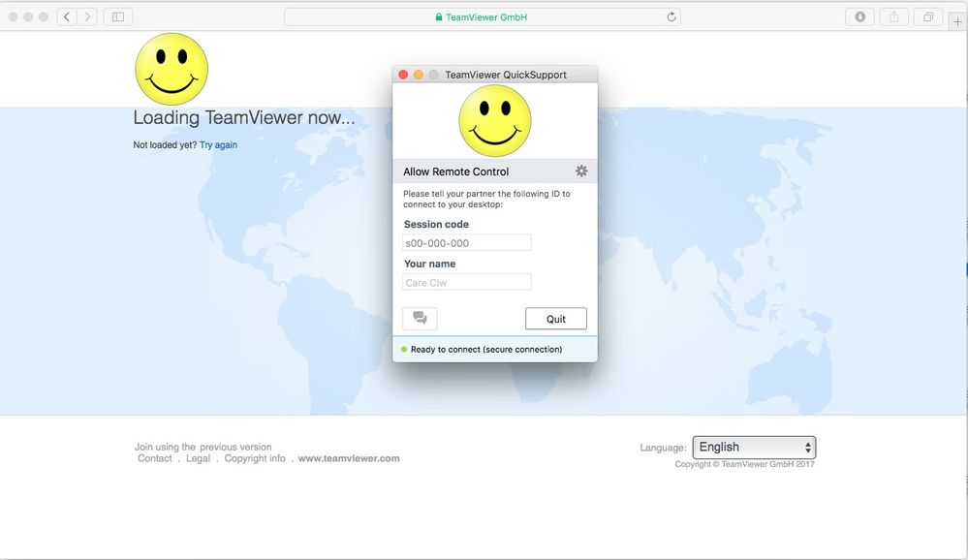This screenshot has height=560, width=968.
Task: Open the Contact footer link
Action: pyautogui.click(x=154, y=458)
